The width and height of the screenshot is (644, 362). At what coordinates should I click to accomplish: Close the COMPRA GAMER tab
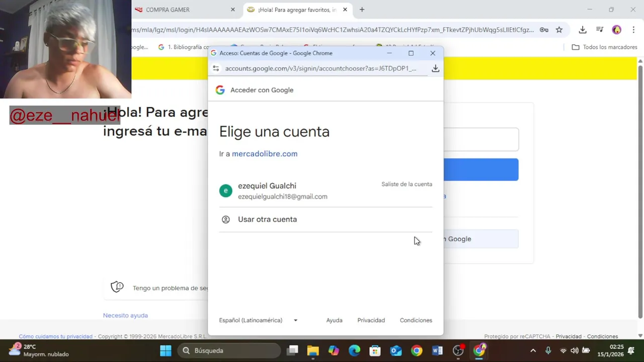click(x=232, y=10)
